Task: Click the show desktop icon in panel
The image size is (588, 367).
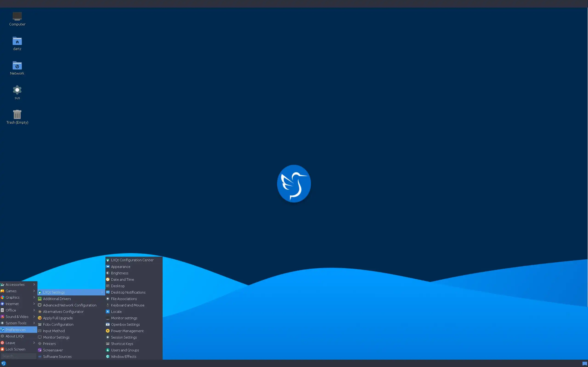Action: [x=584, y=363]
